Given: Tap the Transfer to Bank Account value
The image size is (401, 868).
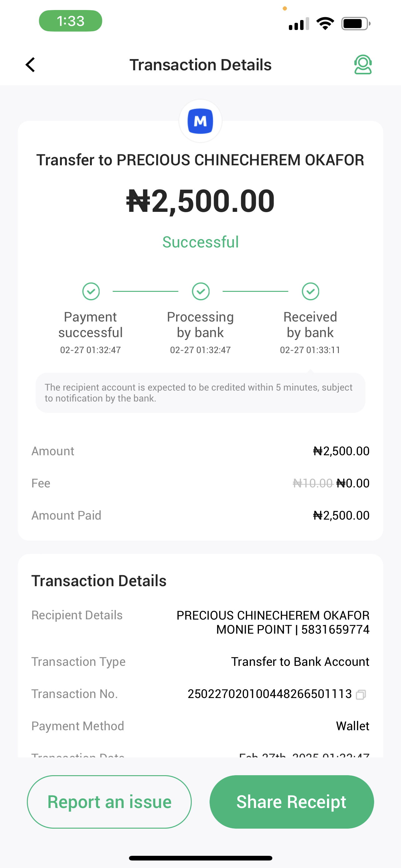Looking at the screenshot, I should (x=300, y=661).
